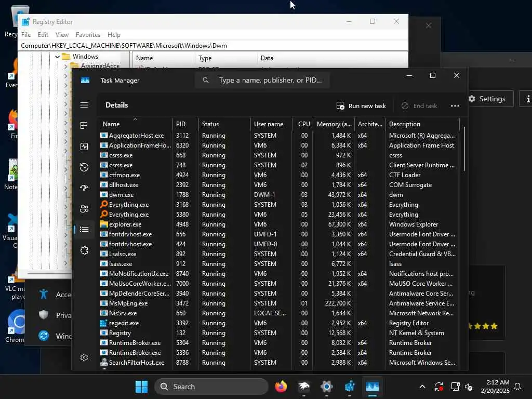532x399 pixels.
Task: Open the View menu in Registry Editor
Action: click(62, 35)
